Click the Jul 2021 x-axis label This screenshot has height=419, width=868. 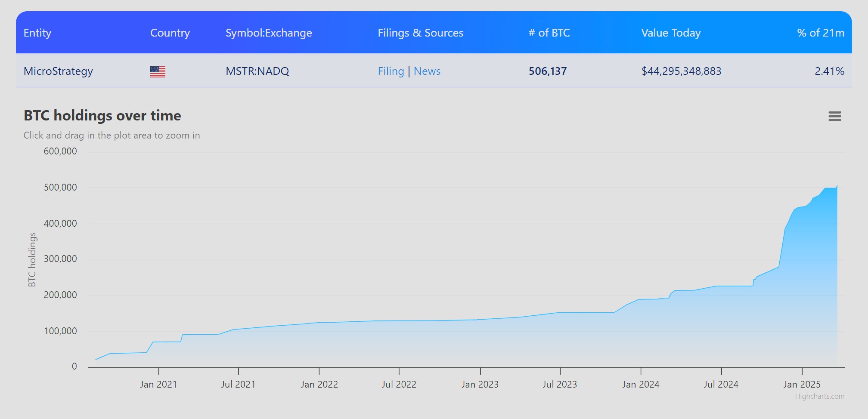238,384
